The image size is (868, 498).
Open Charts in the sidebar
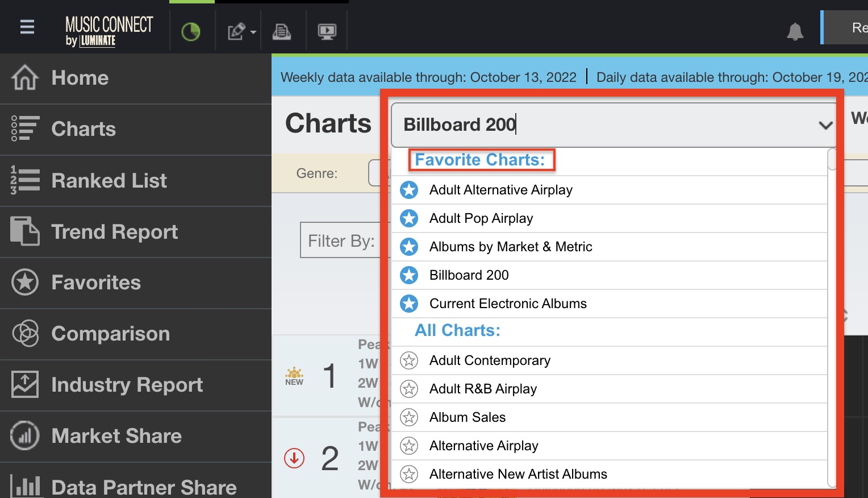pyautogui.click(x=136, y=130)
